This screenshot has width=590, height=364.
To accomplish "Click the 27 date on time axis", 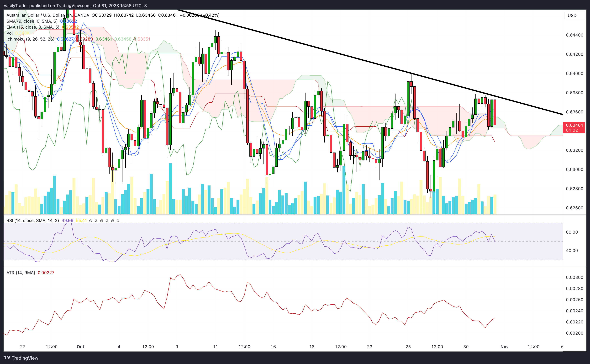I will click(x=23, y=347).
